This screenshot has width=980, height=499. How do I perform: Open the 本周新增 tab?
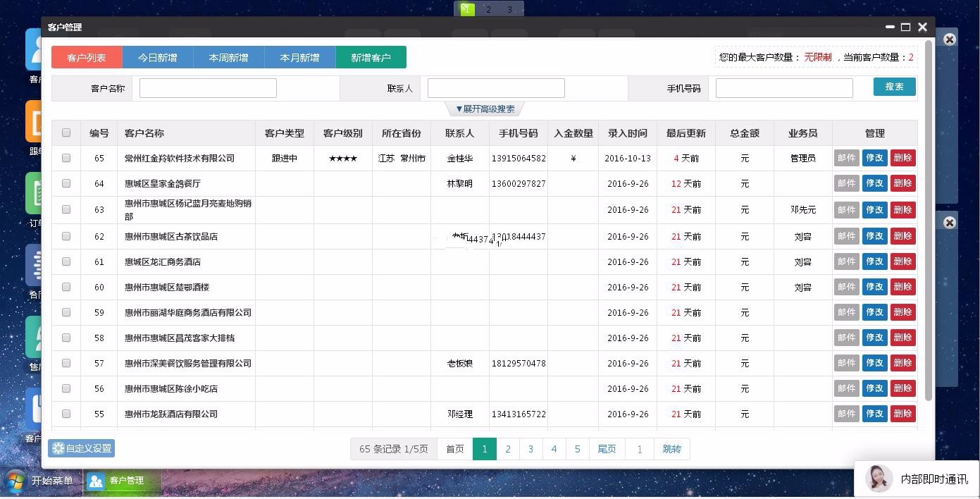click(229, 57)
